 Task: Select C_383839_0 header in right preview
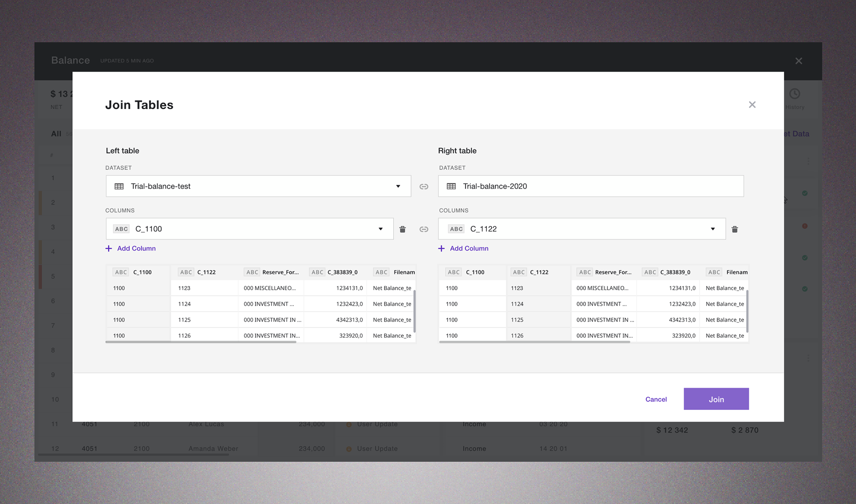(x=675, y=272)
